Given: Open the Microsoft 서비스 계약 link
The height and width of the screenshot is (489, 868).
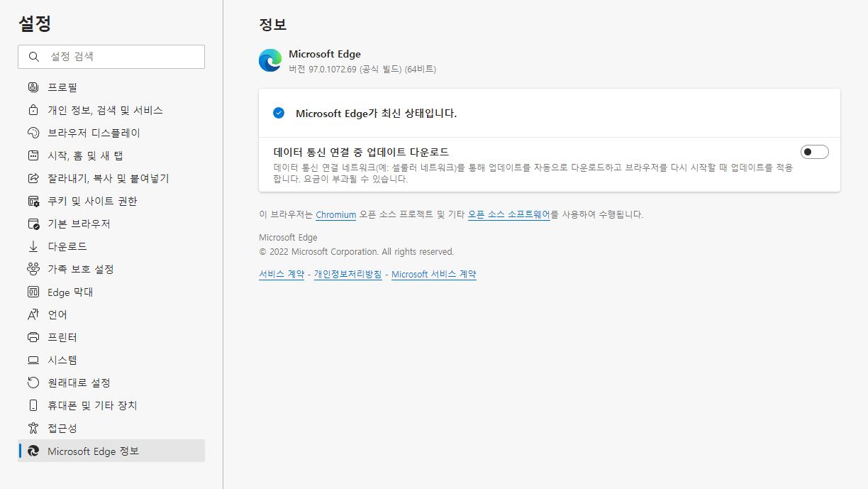Looking at the screenshot, I should 434,274.
